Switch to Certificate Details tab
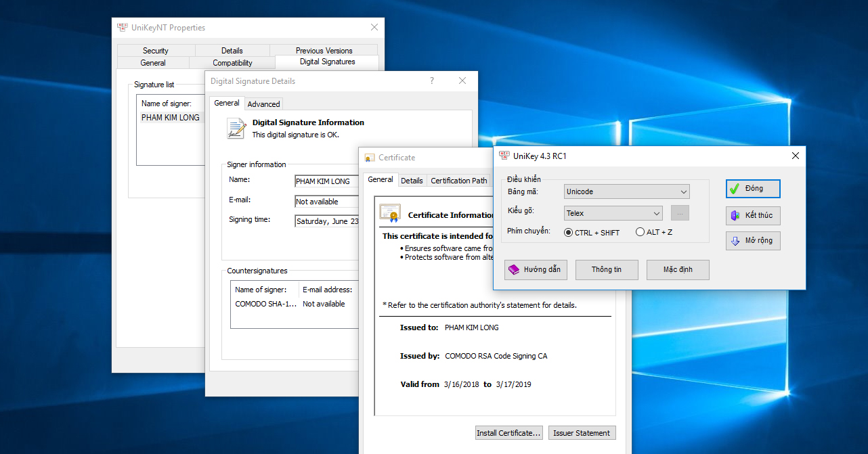Screen dimensions: 868x454 pos(412,181)
